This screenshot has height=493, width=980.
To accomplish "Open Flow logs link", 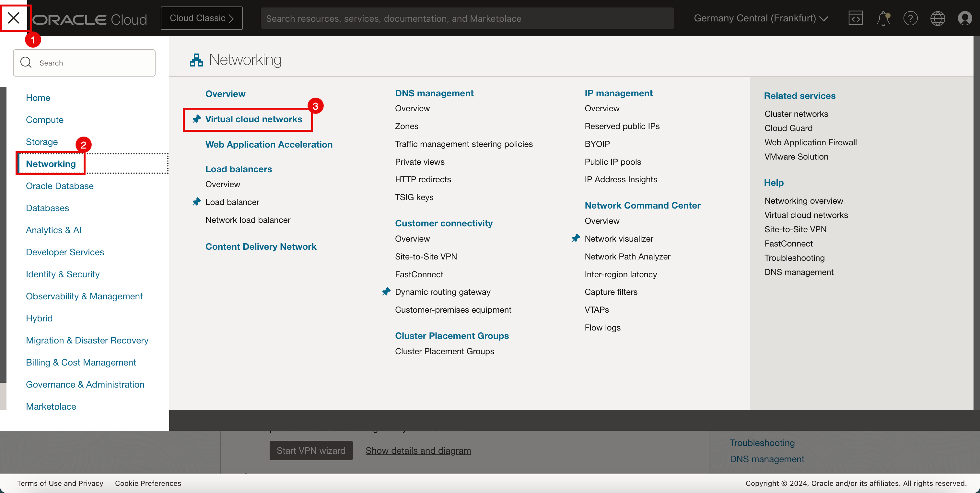I will (602, 328).
